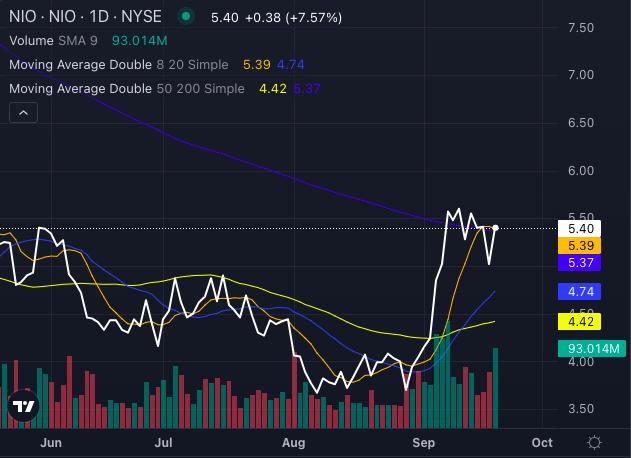This screenshot has width=631, height=458.
Task: Click the 7.50 level on price scale
Action: (581, 28)
